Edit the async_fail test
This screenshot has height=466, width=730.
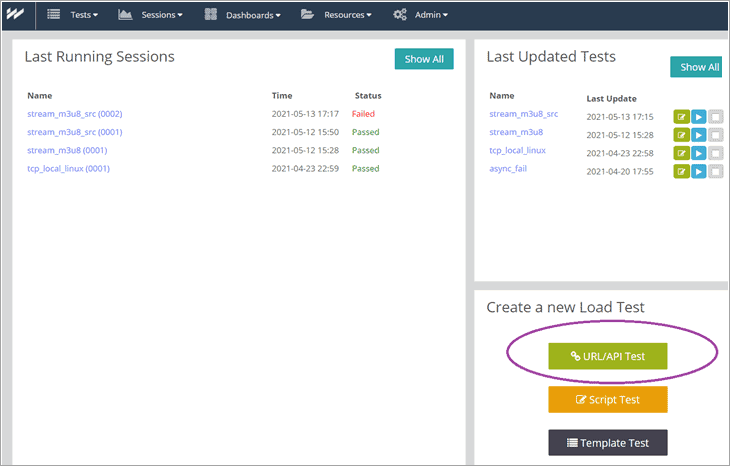point(681,171)
